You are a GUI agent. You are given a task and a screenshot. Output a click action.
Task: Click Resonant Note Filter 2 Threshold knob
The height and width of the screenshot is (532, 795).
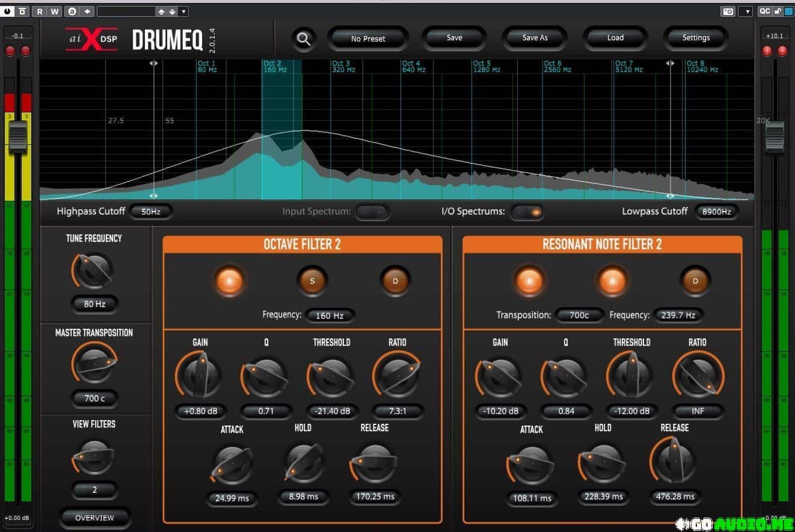coord(631,376)
